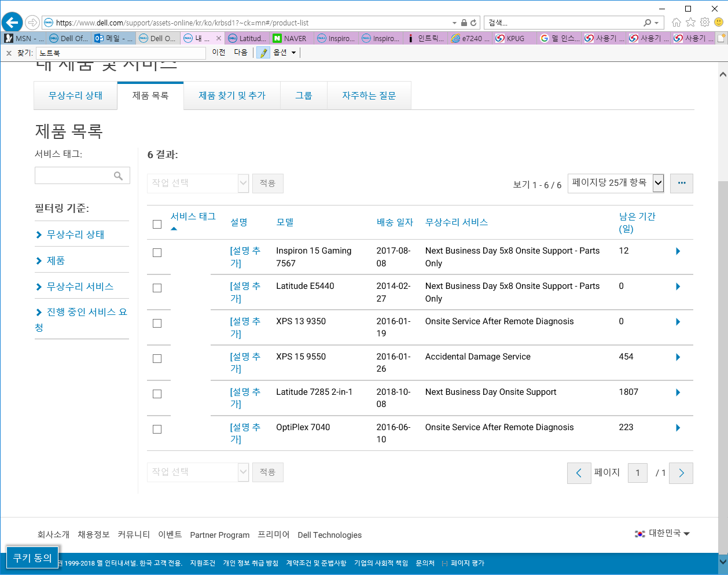Open the 무상수리 상태 page tab

(x=75, y=96)
